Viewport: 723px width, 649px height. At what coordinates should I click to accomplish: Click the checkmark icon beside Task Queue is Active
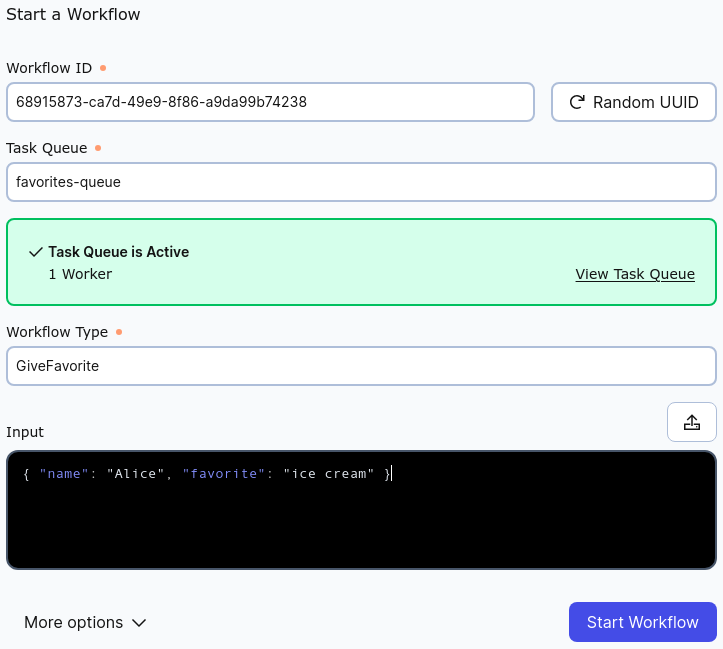36,252
